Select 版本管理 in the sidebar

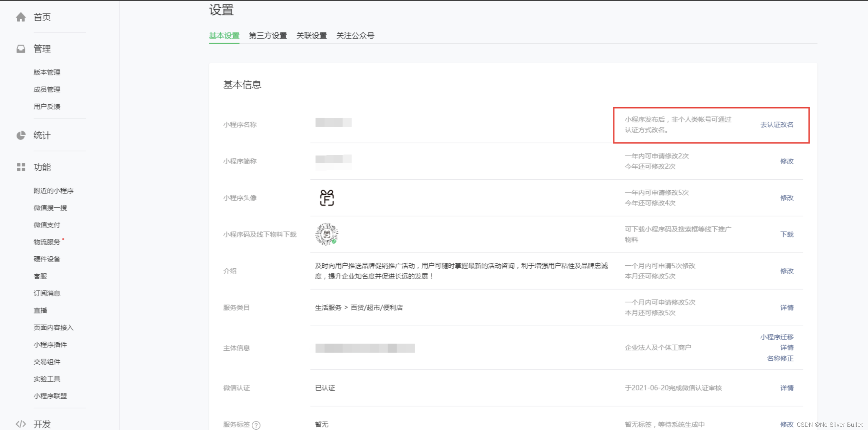click(47, 73)
